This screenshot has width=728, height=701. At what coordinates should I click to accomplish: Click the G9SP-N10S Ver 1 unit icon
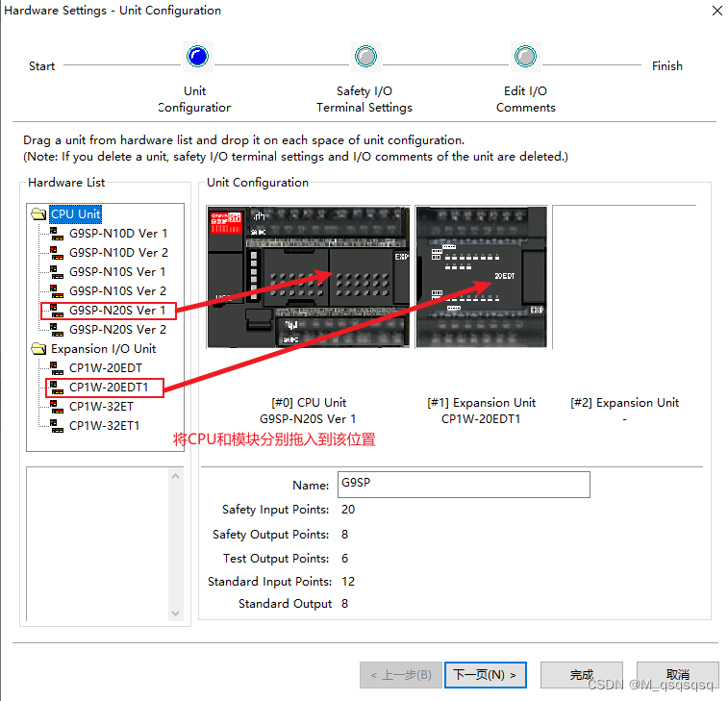click(57, 272)
